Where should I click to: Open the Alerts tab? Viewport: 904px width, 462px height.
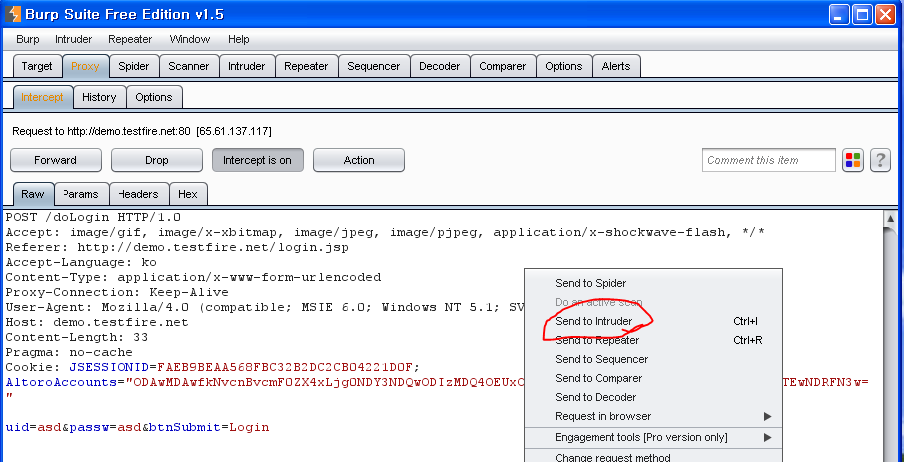coord(616,66)
